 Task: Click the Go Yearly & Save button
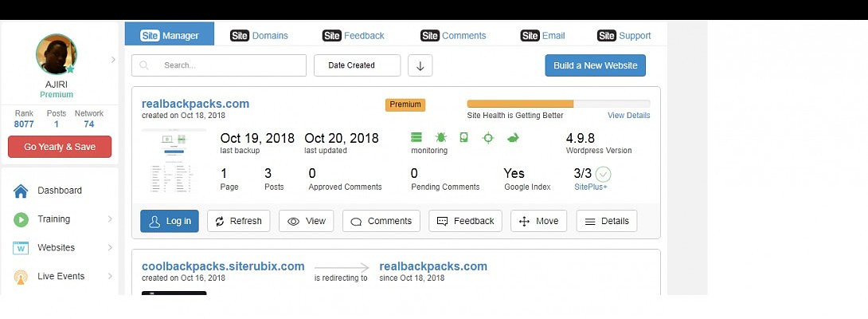point(60,147)
